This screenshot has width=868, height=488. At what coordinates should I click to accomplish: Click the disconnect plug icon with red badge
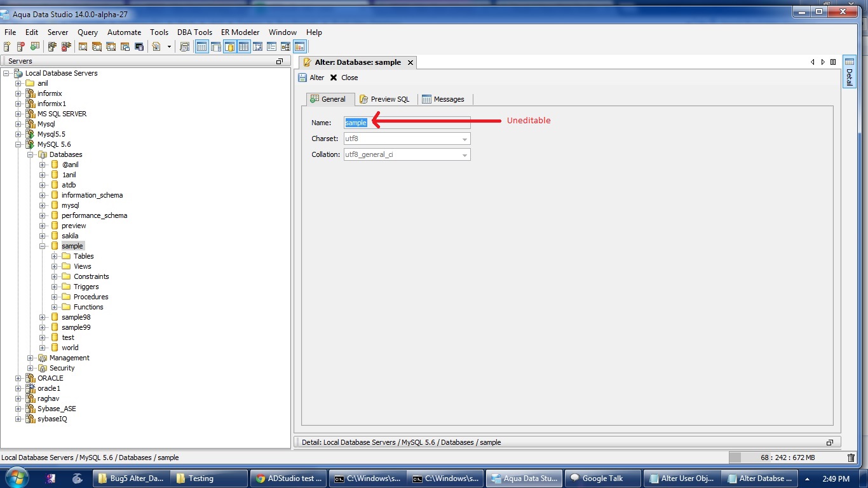(x=66, y=46)
